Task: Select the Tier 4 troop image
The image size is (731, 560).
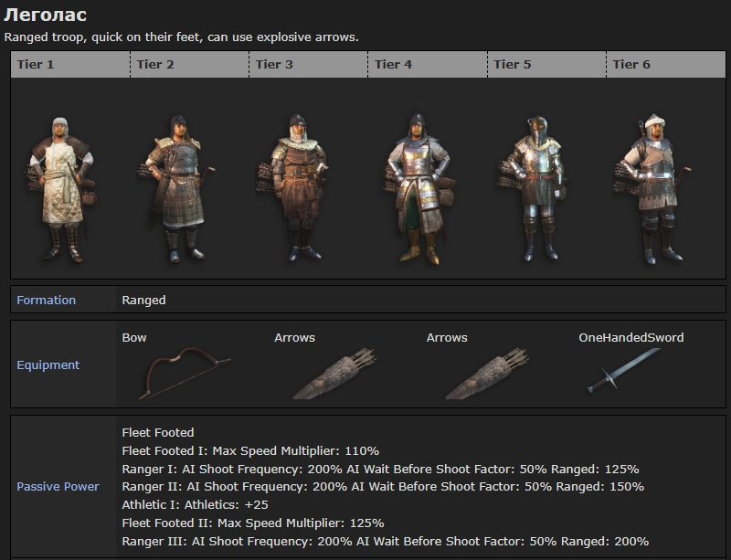Action: click(418, 189)
